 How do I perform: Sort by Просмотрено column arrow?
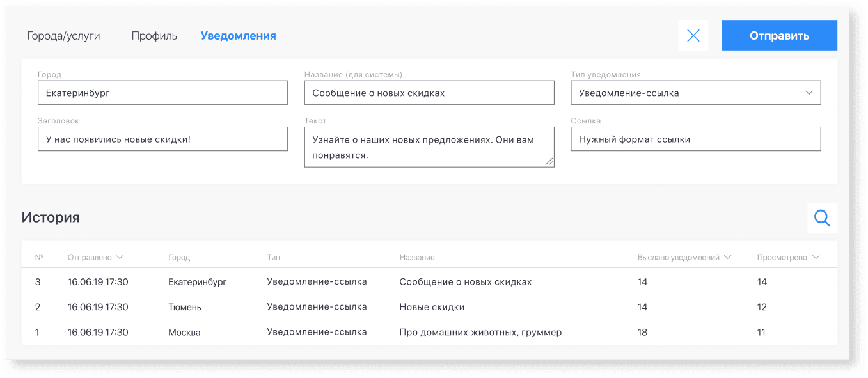[x=816, y=257]
